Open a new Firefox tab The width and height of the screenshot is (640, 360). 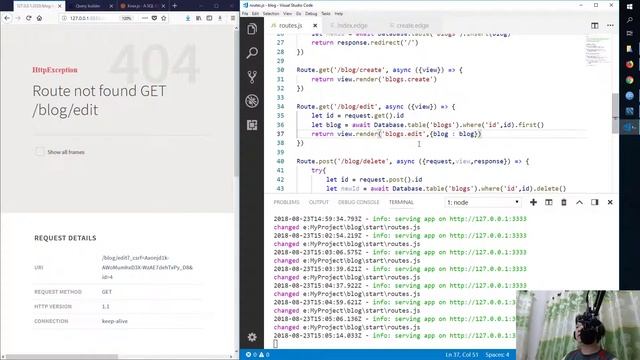tap(174, 6)
